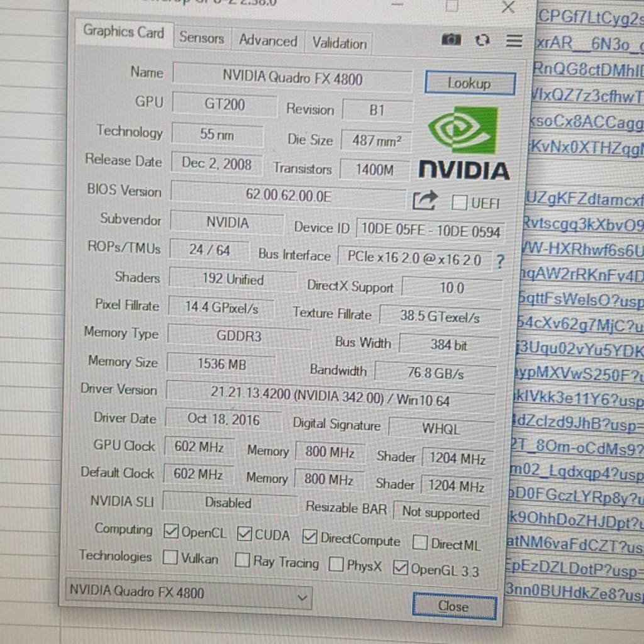Click the Resizable BAR field Not supported

pyautogui.click(x=441, y=513)
